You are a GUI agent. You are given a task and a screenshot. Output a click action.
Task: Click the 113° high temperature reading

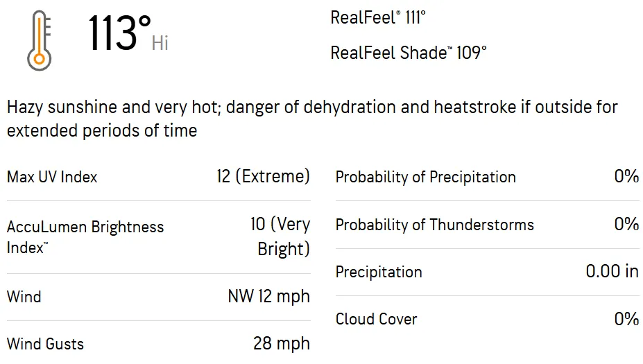pos(119,33)
